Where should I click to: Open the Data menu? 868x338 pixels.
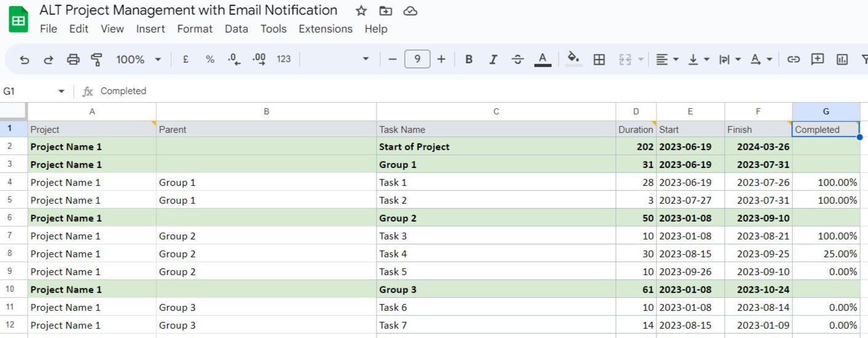pyautogui.click(x=236, y=29)
